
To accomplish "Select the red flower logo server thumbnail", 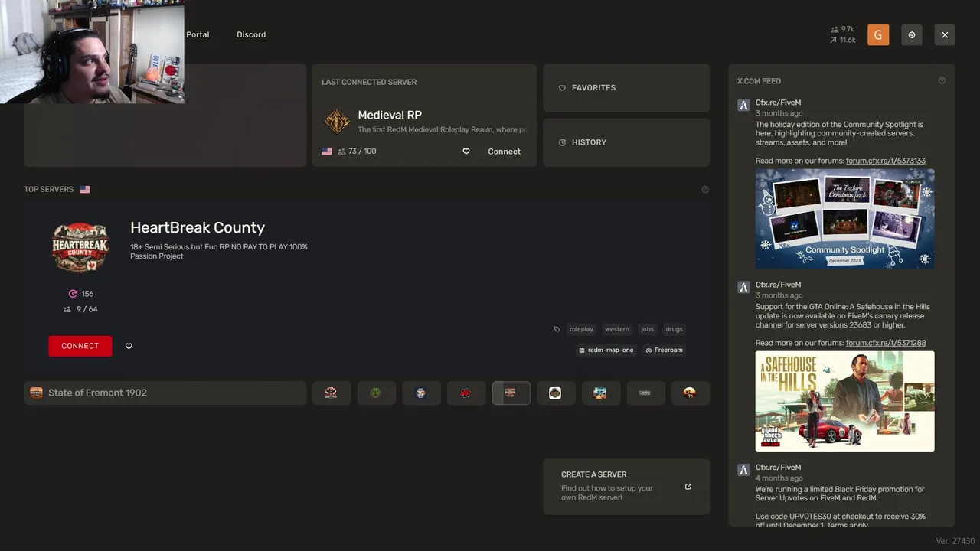I will (465, 393).
